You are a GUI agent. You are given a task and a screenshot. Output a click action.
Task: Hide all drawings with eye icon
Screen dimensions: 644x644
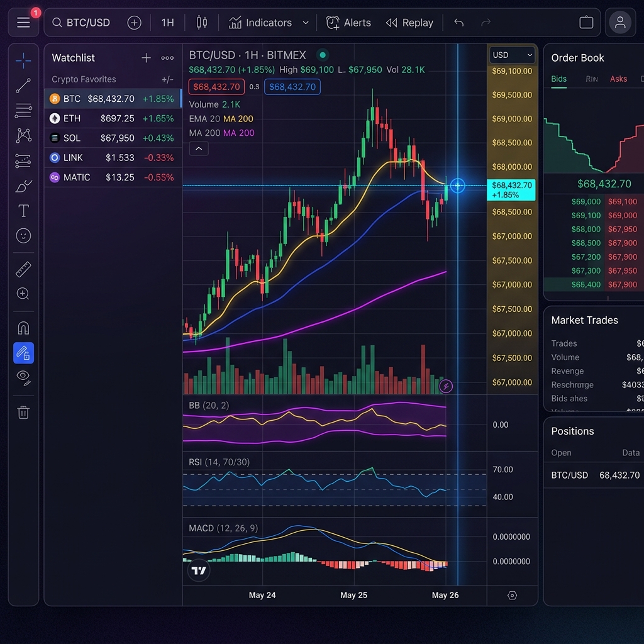coord(23,378)
